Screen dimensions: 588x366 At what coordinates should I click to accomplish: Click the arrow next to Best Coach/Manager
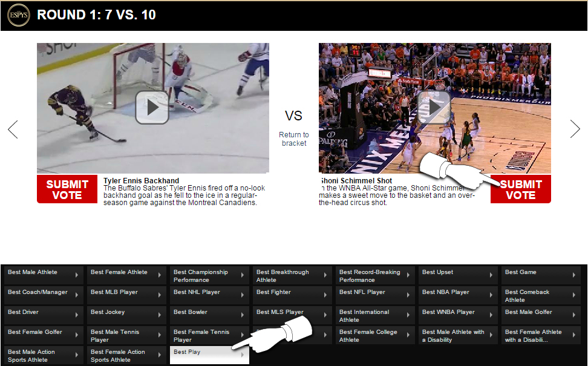point(76,295)
